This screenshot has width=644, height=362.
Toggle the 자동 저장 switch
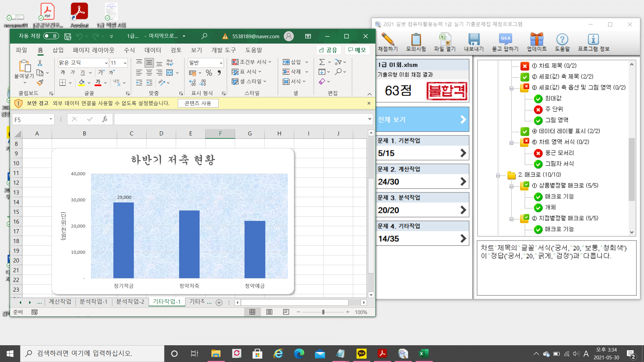51,36
